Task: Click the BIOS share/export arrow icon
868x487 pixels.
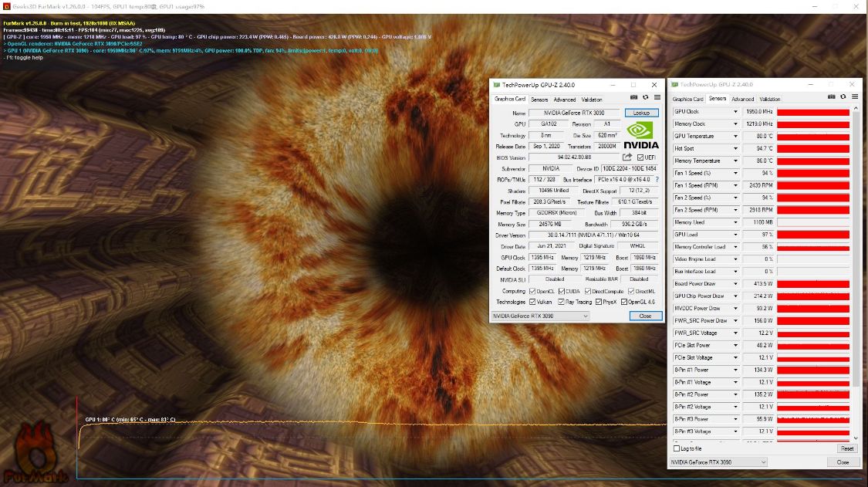Action: tap(627, 157)
